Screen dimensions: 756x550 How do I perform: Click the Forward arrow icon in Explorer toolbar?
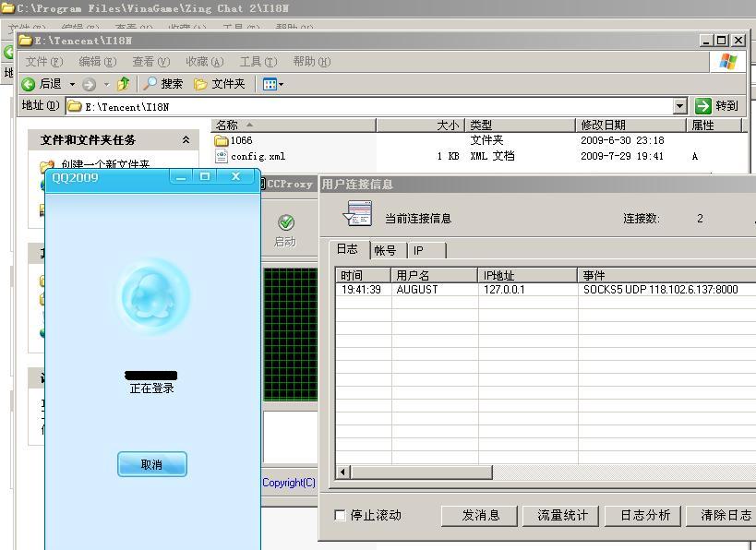[89, 85]
